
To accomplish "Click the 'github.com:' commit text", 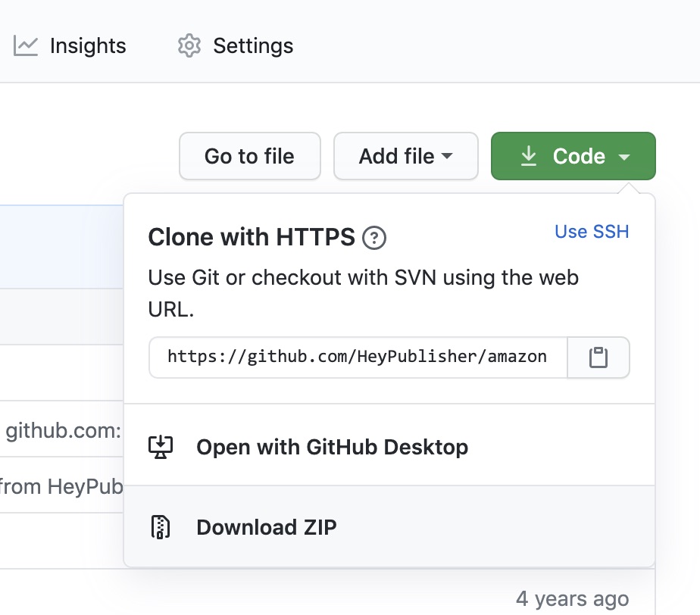I will [x=64, y=431].
